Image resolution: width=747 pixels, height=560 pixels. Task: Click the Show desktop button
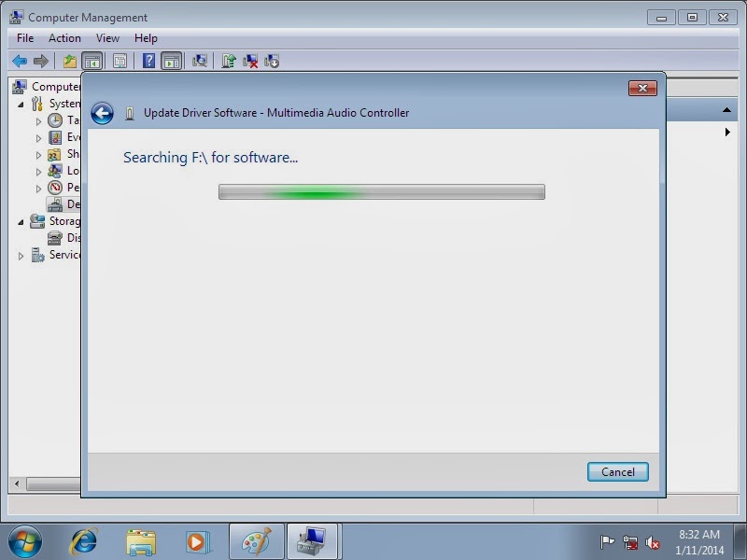point(740,542)
